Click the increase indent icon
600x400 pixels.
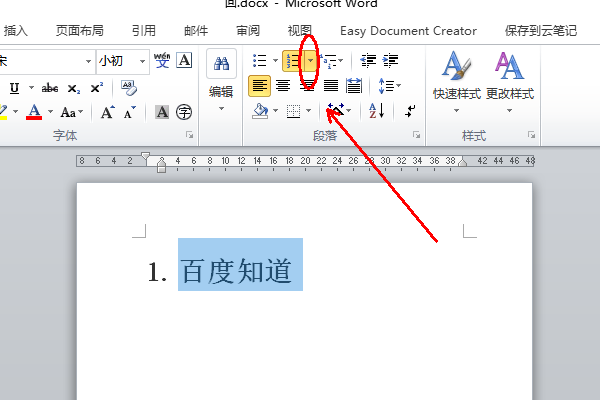tap(390, 60)
